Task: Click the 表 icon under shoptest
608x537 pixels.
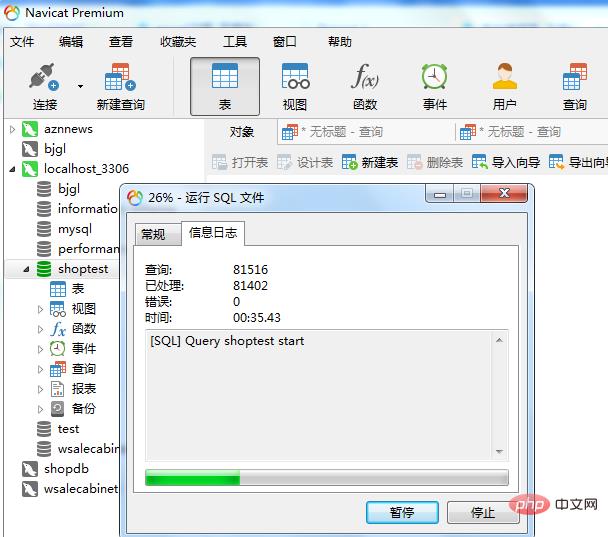Action: tap(58, 289)
